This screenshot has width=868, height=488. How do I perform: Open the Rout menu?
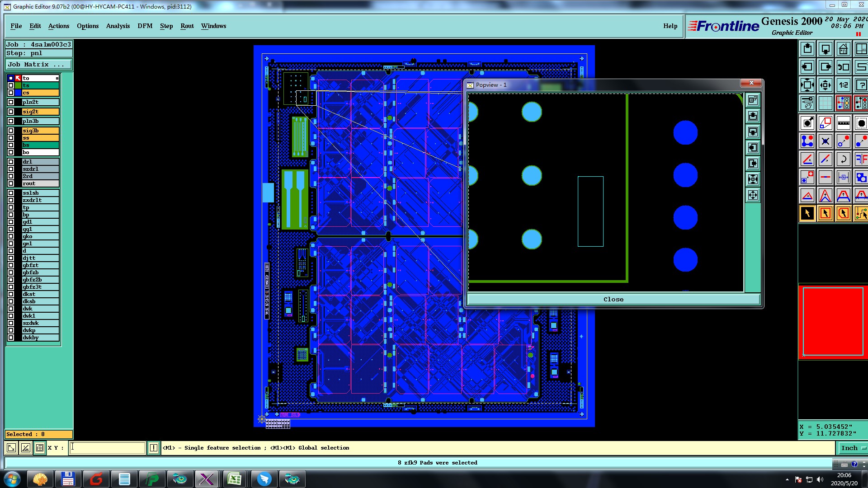click(187, 26)
